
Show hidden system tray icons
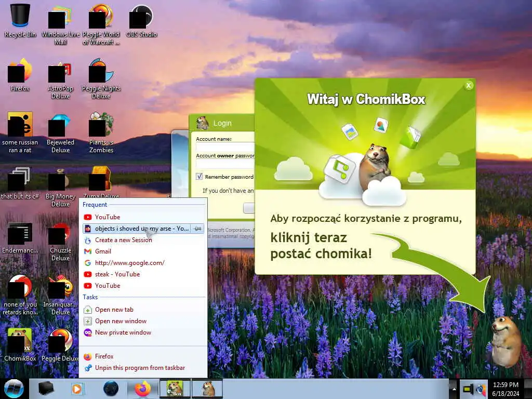[x=454, y=389]
